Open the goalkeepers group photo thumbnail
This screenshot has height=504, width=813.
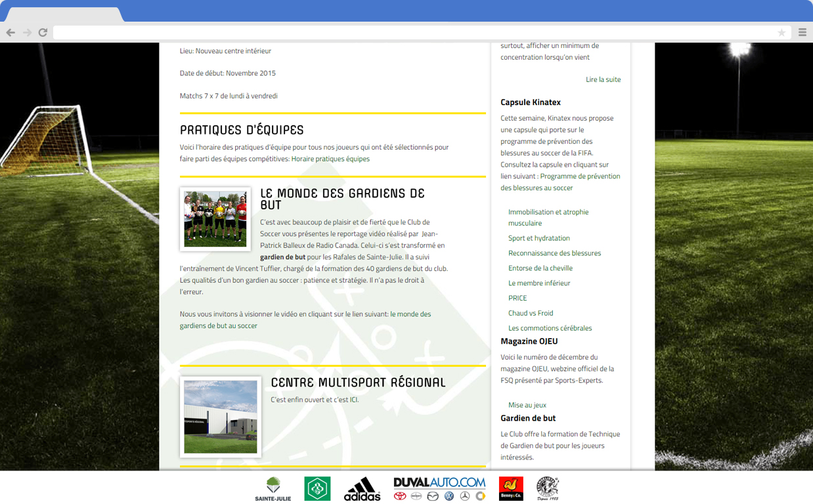tap(215, 219)
